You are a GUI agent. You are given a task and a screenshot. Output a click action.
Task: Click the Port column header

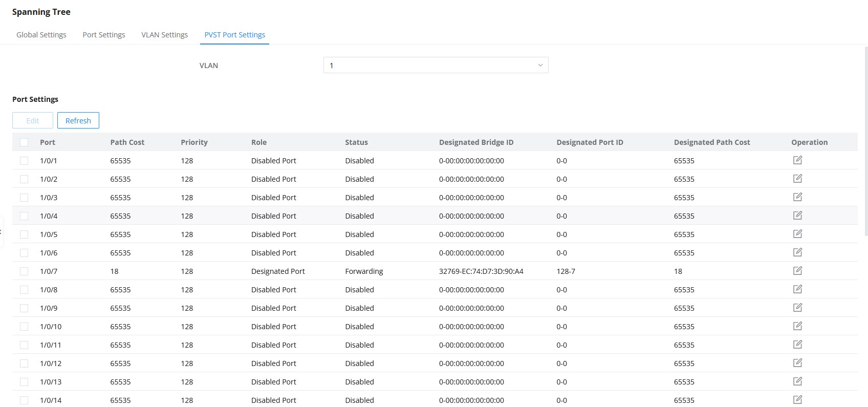click(48, 142)
